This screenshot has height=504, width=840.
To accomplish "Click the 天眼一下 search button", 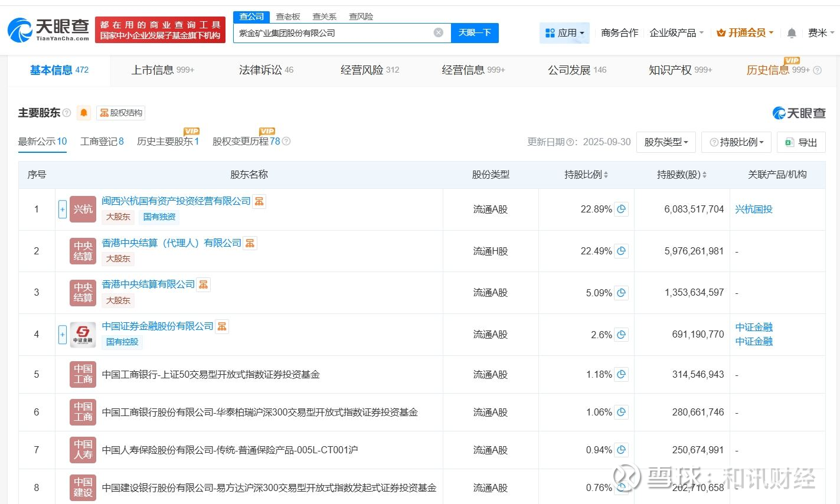I will (x=475, y=33).
